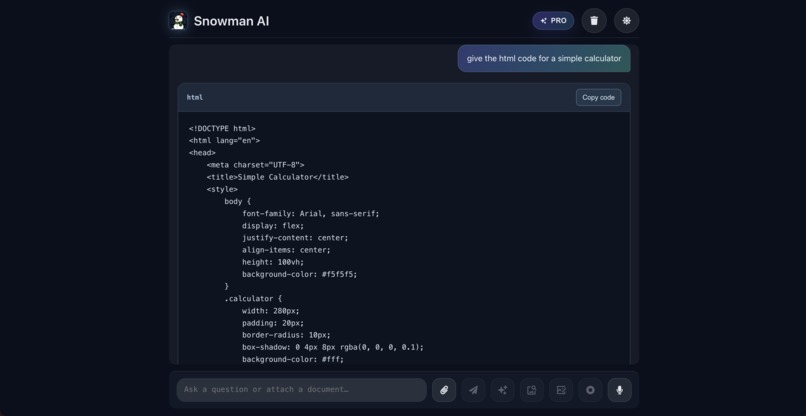The height and width of the screenshot is (416, 806).
Task: Clear the chat with the trash icon
Action: point(594,21)
